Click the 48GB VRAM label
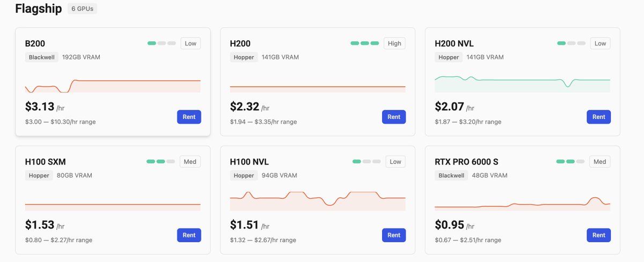 [x=490, y=176]
